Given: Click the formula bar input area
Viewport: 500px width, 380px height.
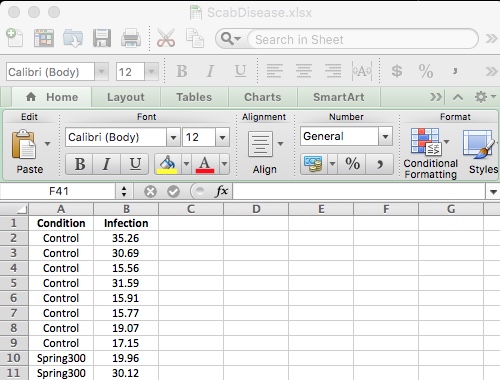Looking at the screenshot, I should coord(359,191).
